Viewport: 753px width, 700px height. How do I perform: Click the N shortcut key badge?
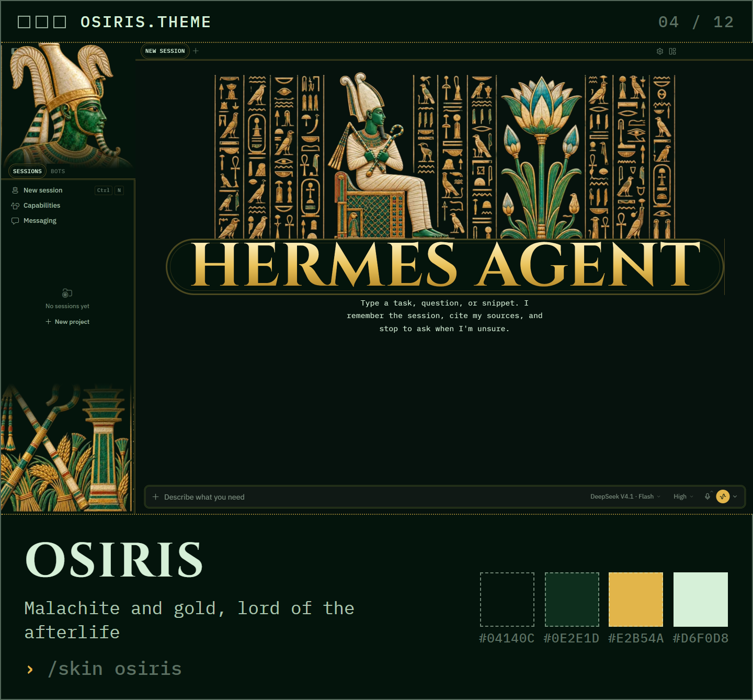(119, 190)
